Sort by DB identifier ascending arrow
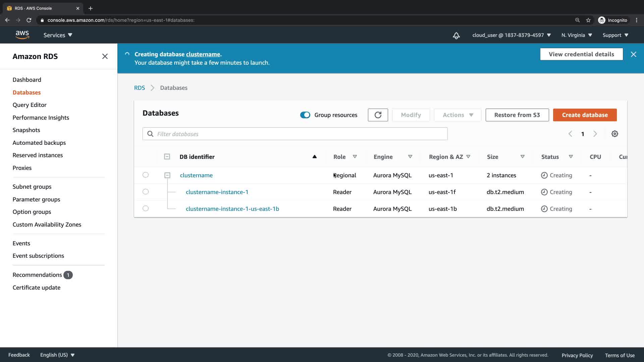 pyautogui.click(x=314, y=157)
